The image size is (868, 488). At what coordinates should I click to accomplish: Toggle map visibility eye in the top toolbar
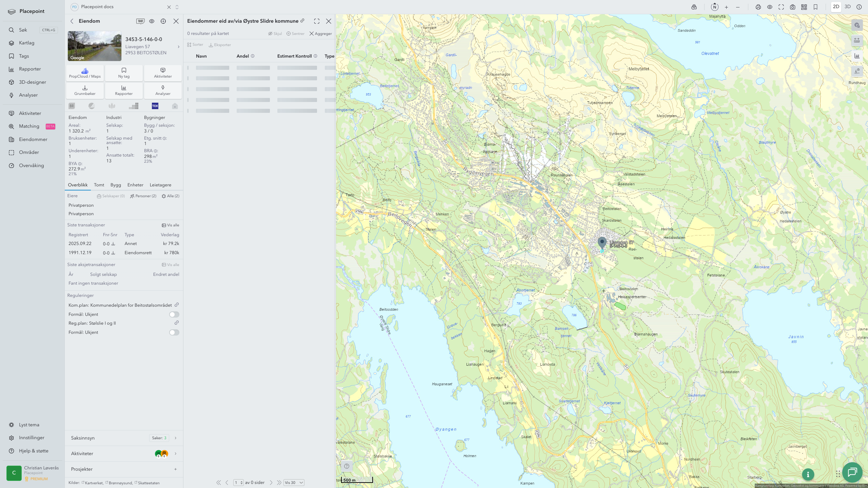pos(770,7)
